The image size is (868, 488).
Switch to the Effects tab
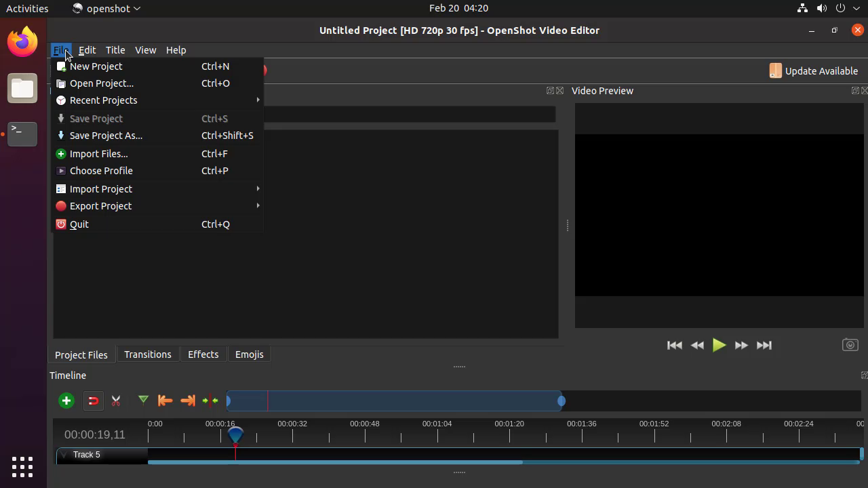tap(203, 354)
